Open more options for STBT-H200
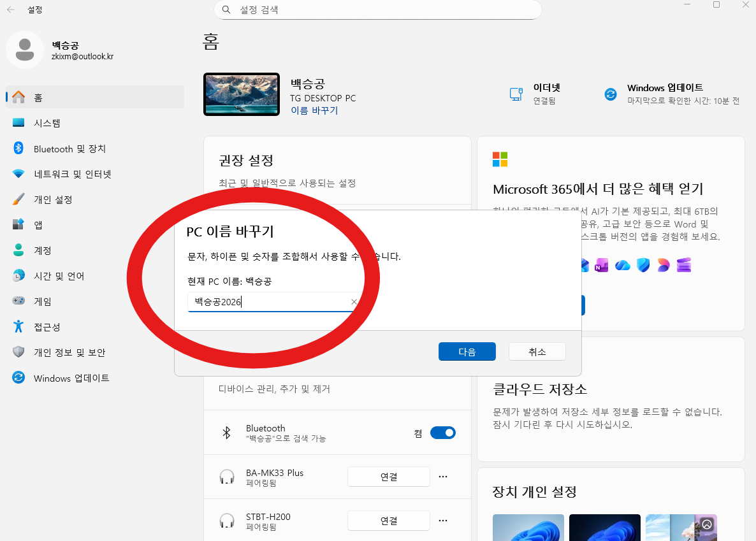 (443, 521)
